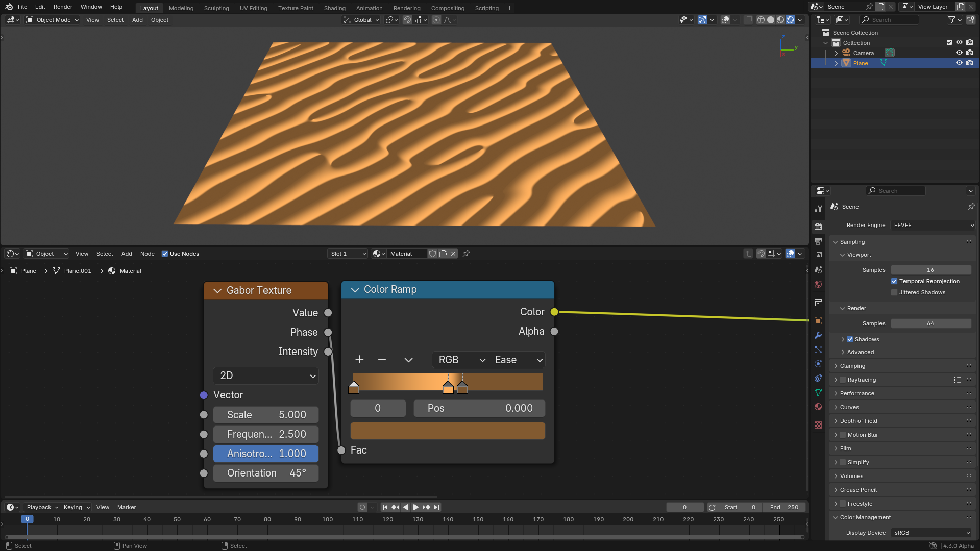Switch to the Shading workspace tab
Screen dimensions: 980x551
pyautogui.click(x=334, y=8)
